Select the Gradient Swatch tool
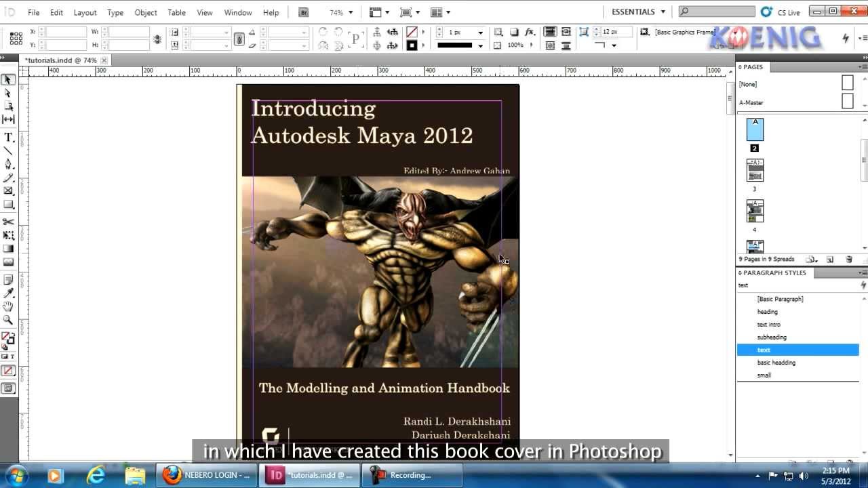 (8, 248)
